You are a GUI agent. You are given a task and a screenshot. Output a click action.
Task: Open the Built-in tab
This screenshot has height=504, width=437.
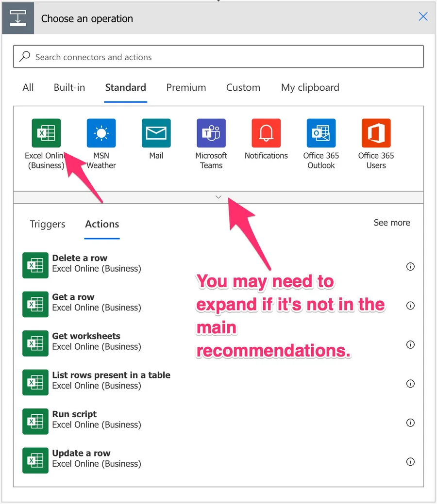tap(69, 88)
